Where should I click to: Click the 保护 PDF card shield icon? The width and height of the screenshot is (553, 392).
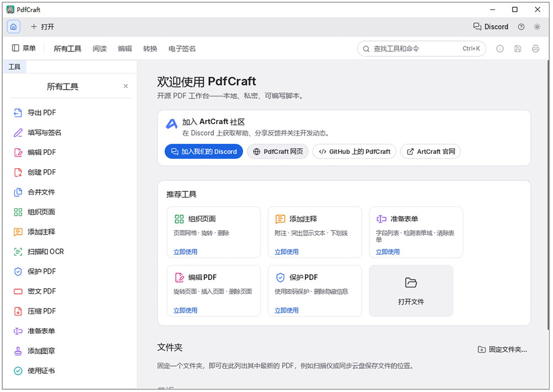point(280,278)
